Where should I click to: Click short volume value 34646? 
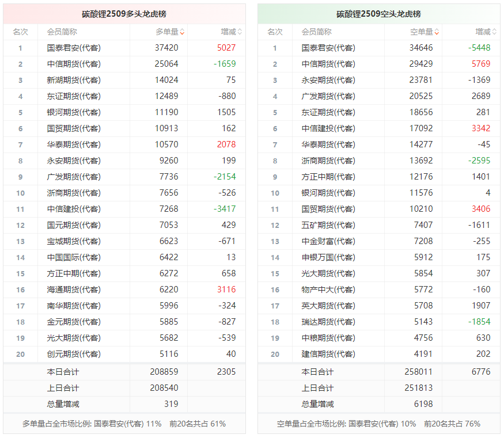pyautogui.click(x=421, y=48)
